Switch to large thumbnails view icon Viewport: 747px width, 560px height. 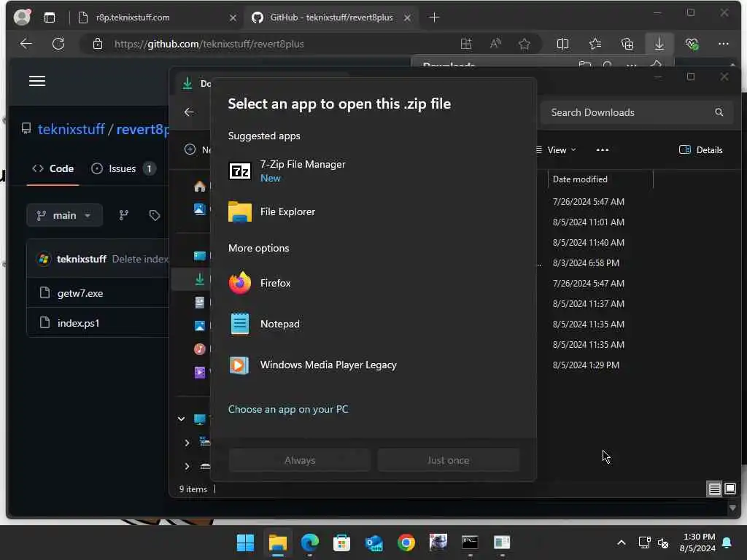pyautogui.click(x=729, y=489)
